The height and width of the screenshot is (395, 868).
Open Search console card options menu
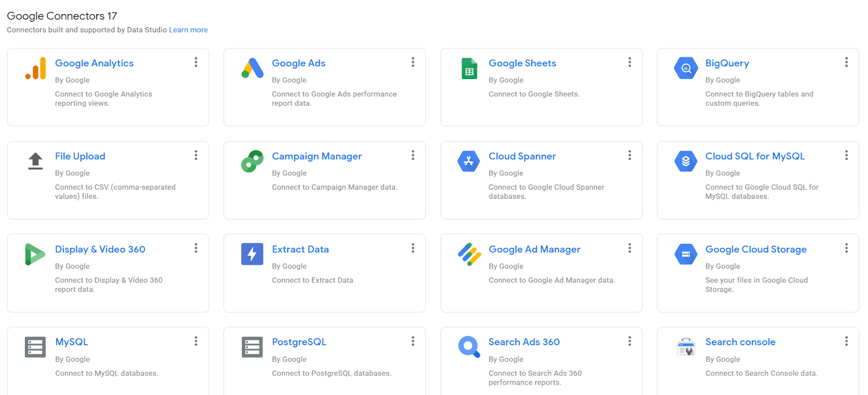[846, 341]
